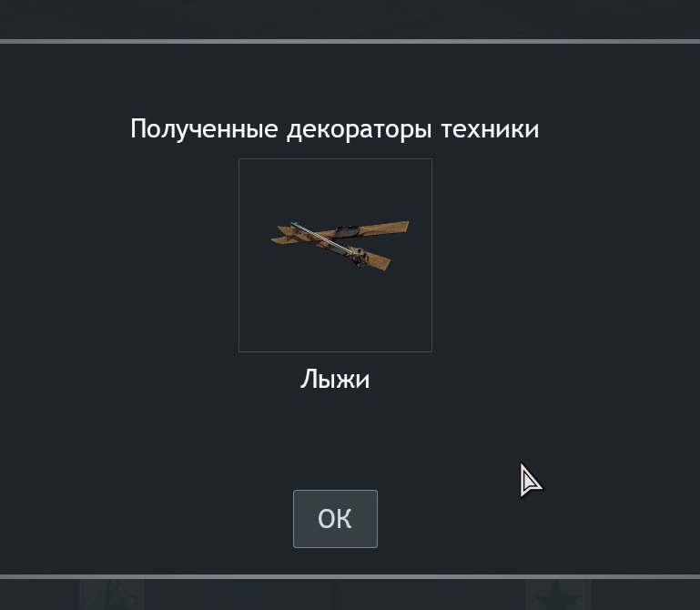Click the dimmed star icon below the dialog
The image size is (700, 610).
click(x=558, y=595)
